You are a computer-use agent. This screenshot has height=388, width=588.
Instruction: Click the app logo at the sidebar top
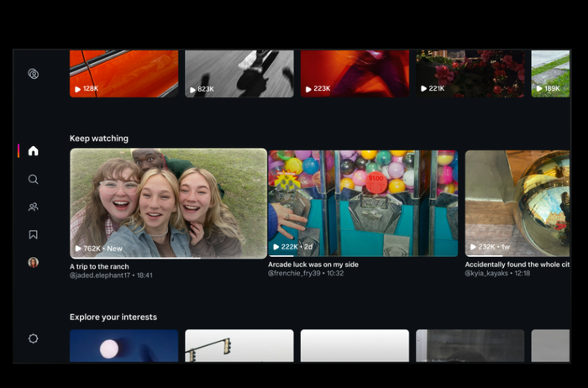click(34, 74)
